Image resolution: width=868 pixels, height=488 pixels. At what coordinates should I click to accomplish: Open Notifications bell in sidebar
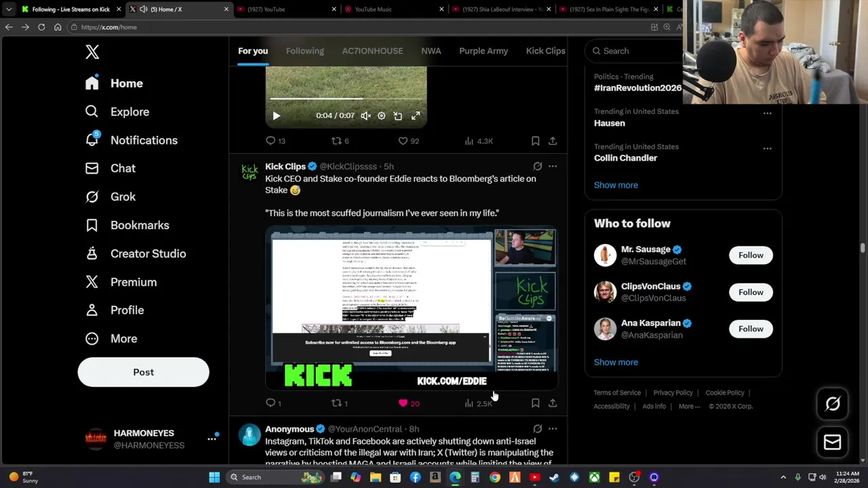[x=132, y=140]
